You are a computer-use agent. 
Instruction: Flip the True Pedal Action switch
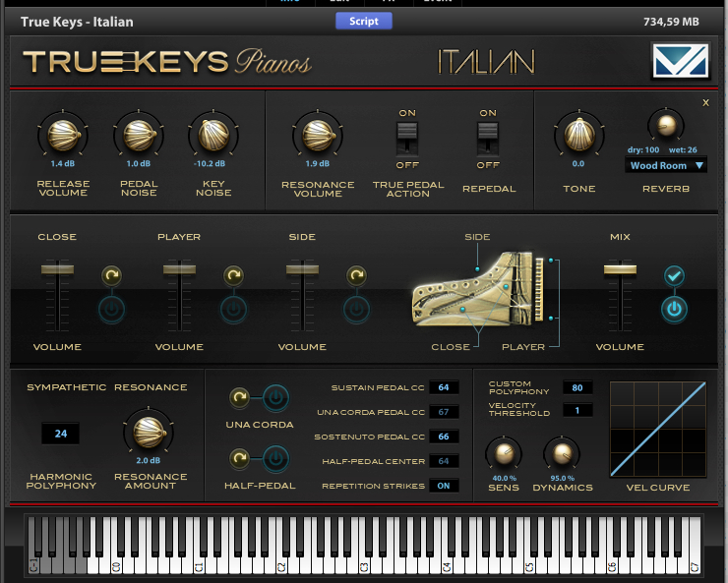(407, 139)
